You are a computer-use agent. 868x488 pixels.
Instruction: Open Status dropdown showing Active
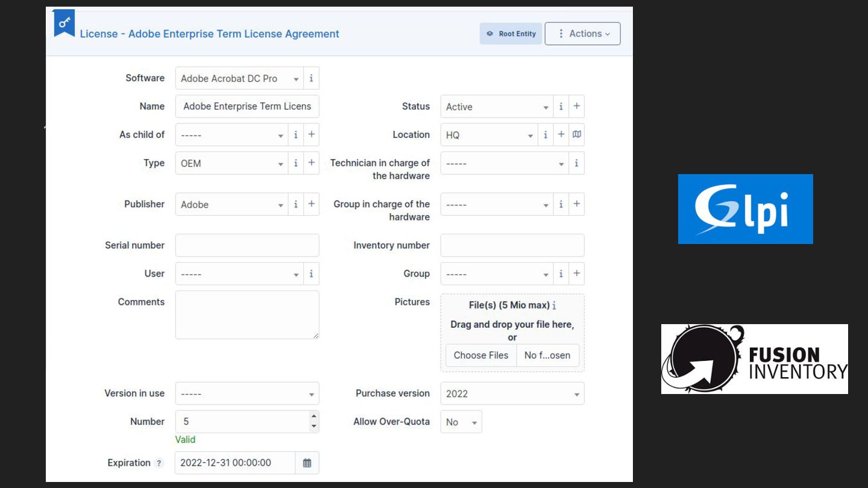pyautogui.click(x=497, y=107)
